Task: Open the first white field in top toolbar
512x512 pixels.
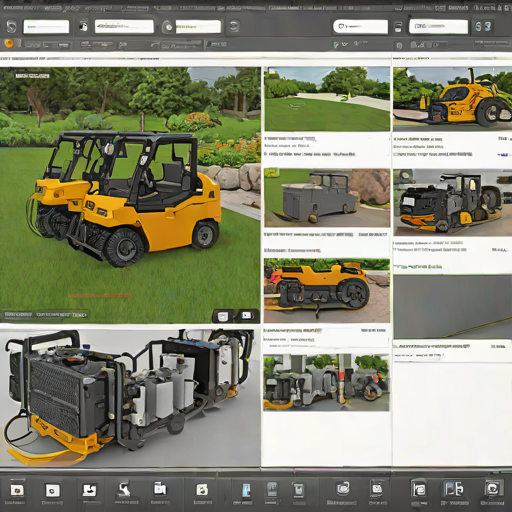Action: coord(46,27)
